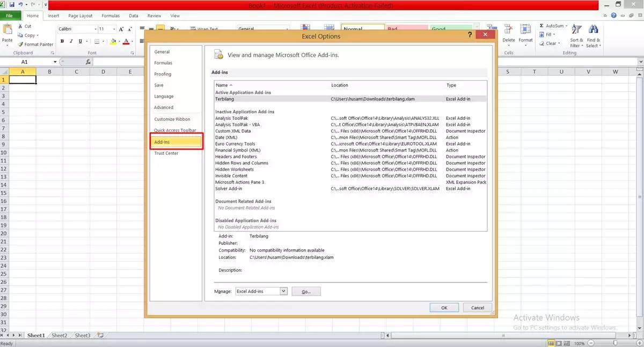644x347 pixels.
Task: Select Trust Center in options sidebar
Action: coord(166,154)
